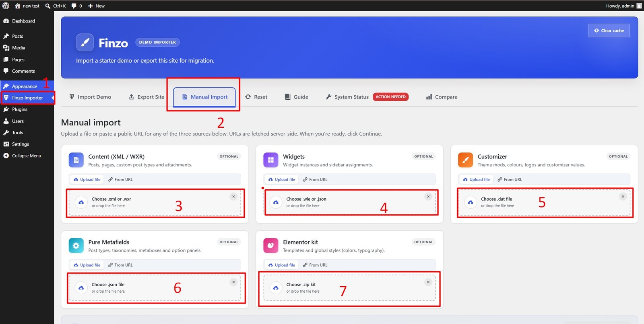Viewport: 644px width, 324px height.
Task: Clear the .wie or .json file selection
Action: 428,197
